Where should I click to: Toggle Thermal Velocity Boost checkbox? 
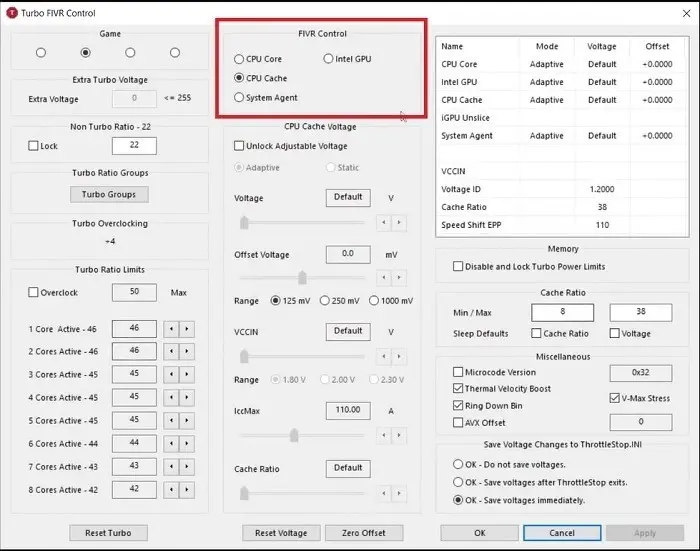click(x=458, y=388)
